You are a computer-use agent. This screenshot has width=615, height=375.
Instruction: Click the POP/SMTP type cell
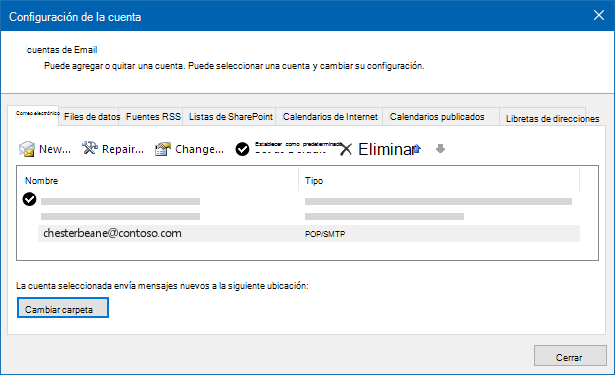[x=325, y=234]
